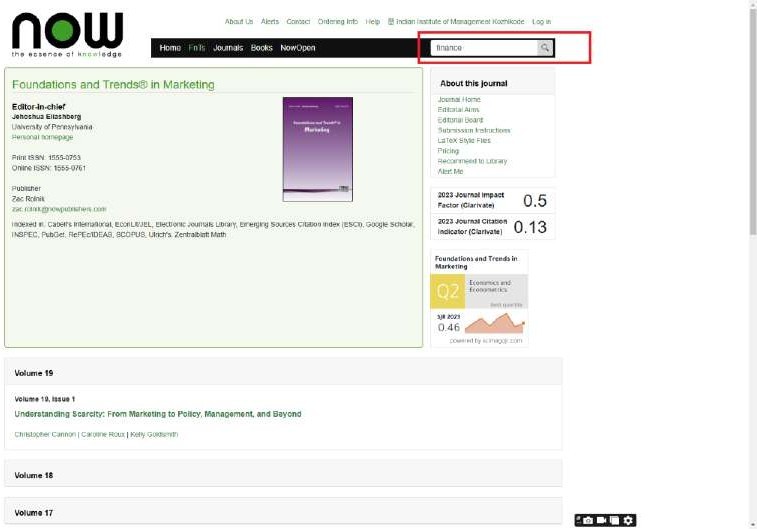
Task: Click the copy windows overlay icon
Action: [x=615, y=520]
